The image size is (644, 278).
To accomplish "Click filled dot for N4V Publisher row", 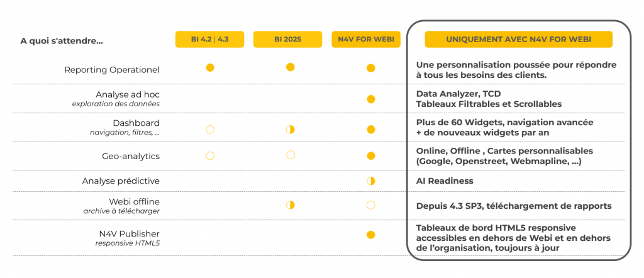I will 371,235.
